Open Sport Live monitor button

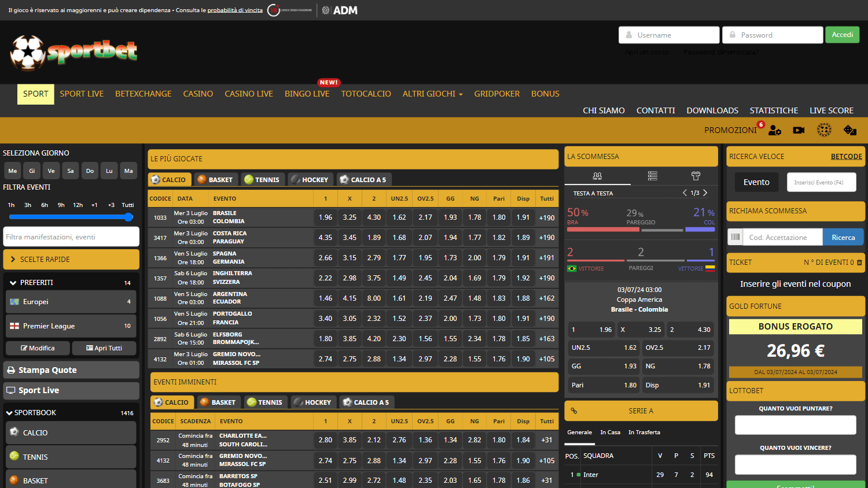[71, 390]
